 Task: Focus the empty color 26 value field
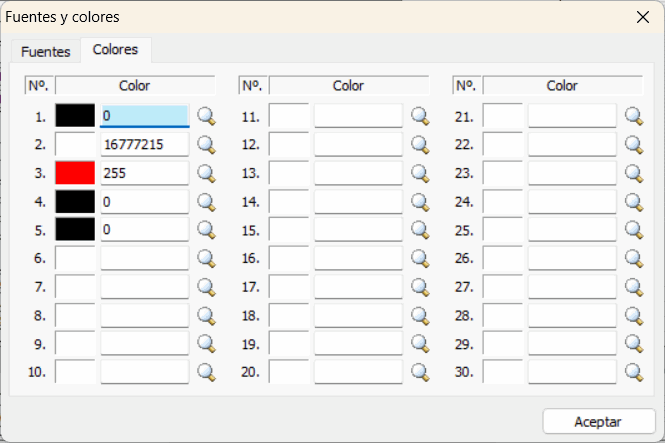[x=572, y=258]
